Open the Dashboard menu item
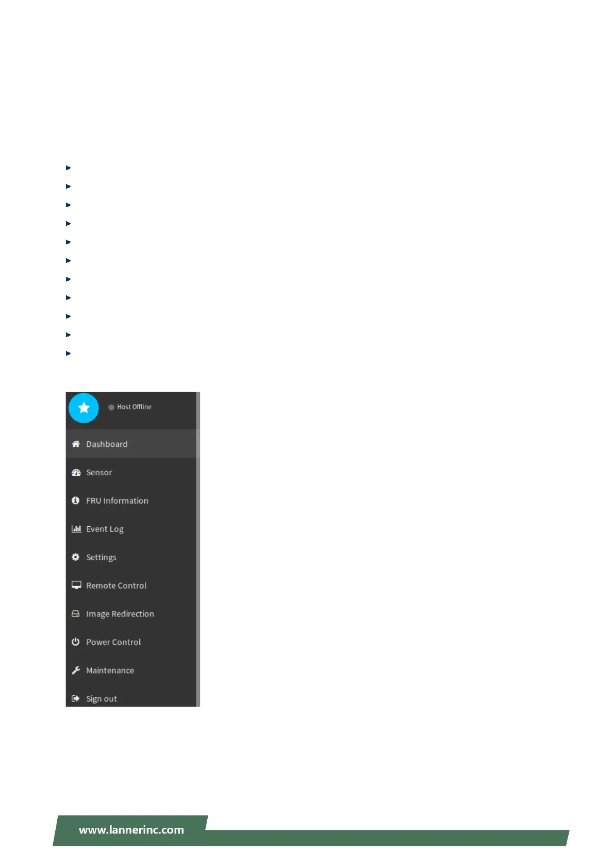The image size is (614, 868). click(131, 444)
